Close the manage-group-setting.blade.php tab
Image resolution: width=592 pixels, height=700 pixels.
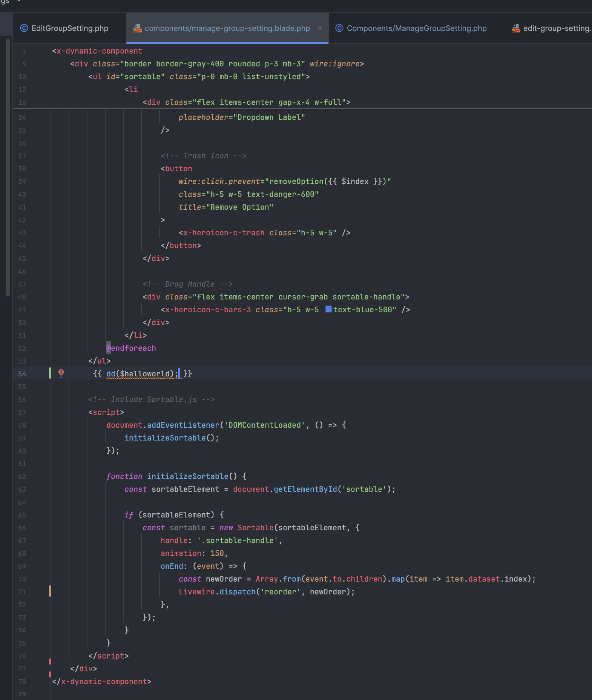click(320, 28)
